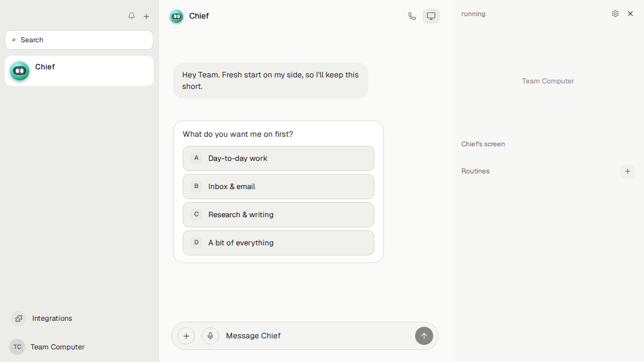
Task: Open settings gear in the right panel
Action: pos(615,14)
